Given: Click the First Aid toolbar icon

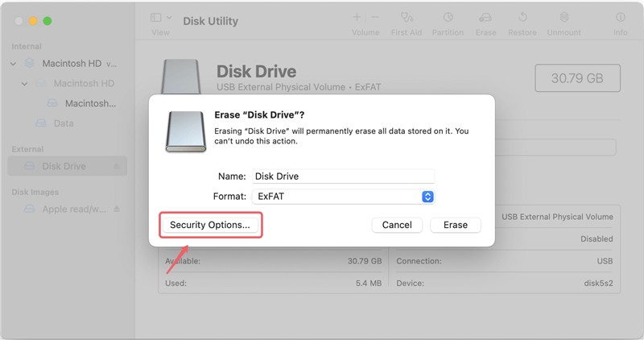Looking at the screenshot, I should (x=407, y=17).
